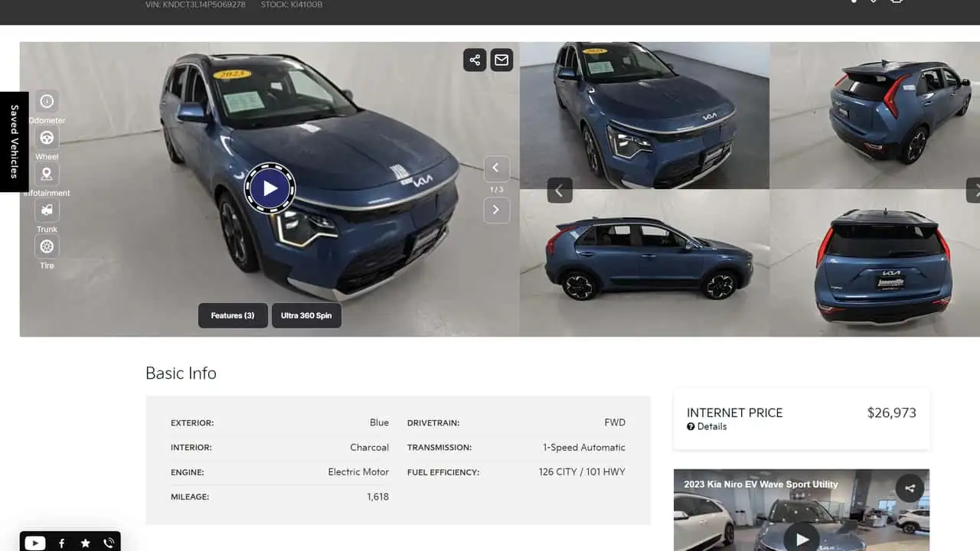Click the phone call icon in bottom bar

point(109,543)
